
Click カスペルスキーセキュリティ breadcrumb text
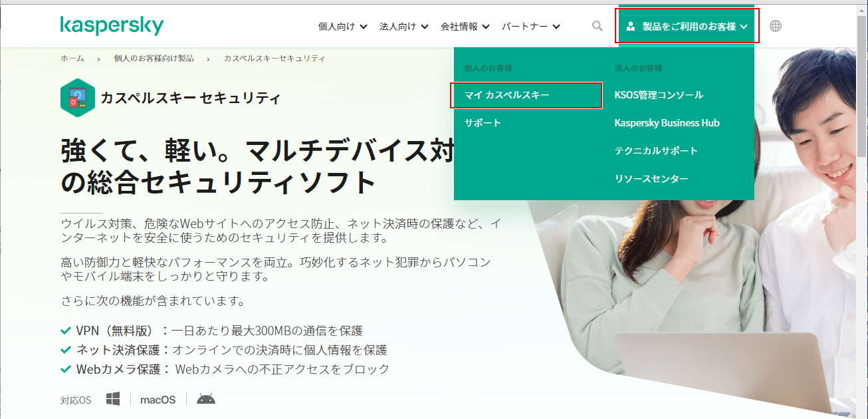(x=274, y=59)
